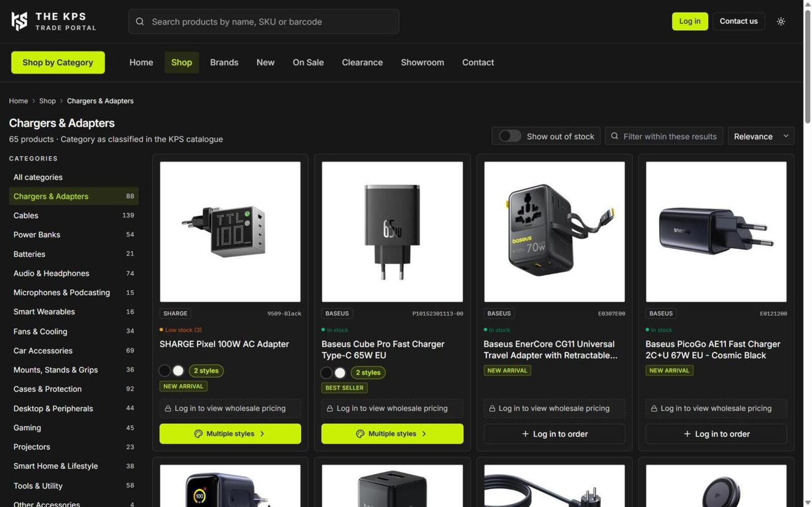This screenshot has height=507, width=812.
Task: Open the Relevance sort dropdown
Action: (761, 136)
